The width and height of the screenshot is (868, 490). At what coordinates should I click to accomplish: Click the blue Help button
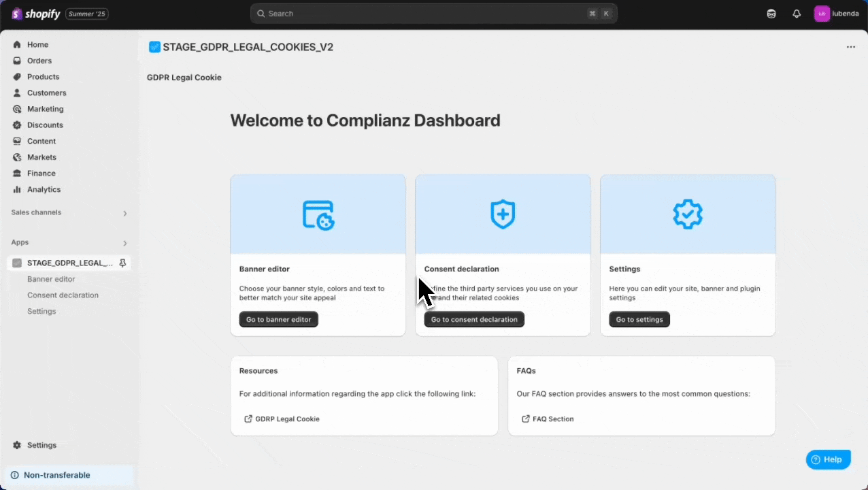(828, 459)
